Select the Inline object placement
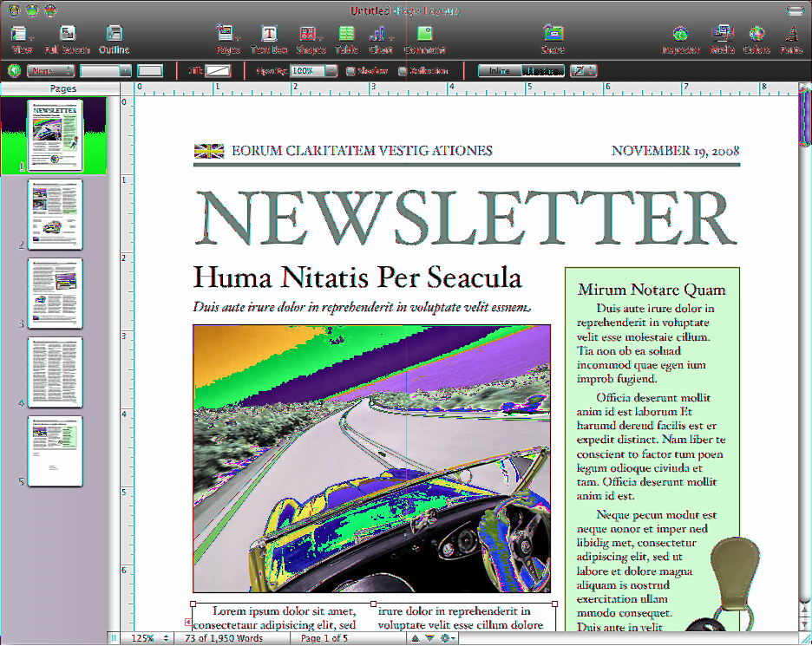 (x=499, y=71)
